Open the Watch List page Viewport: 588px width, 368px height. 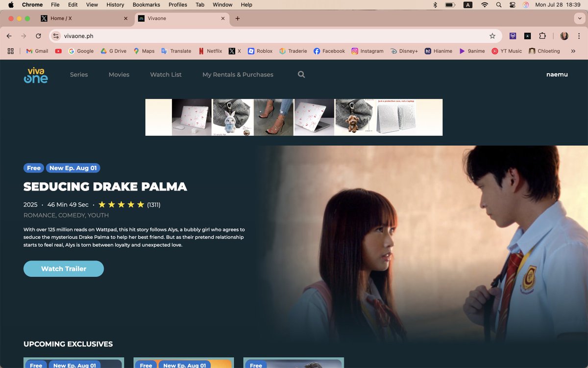[x=166, y=74]
